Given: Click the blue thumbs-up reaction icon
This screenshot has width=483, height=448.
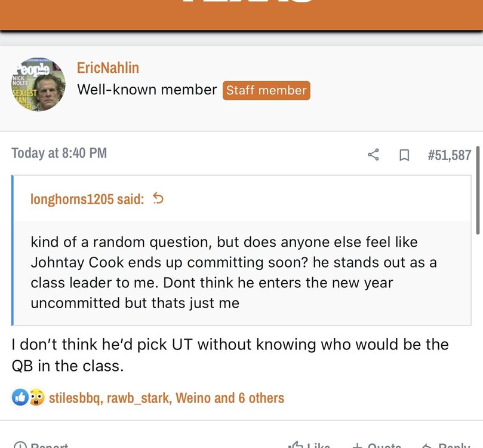Looking at the screenshot, I should pyautogui.click(x=19, y=397).
